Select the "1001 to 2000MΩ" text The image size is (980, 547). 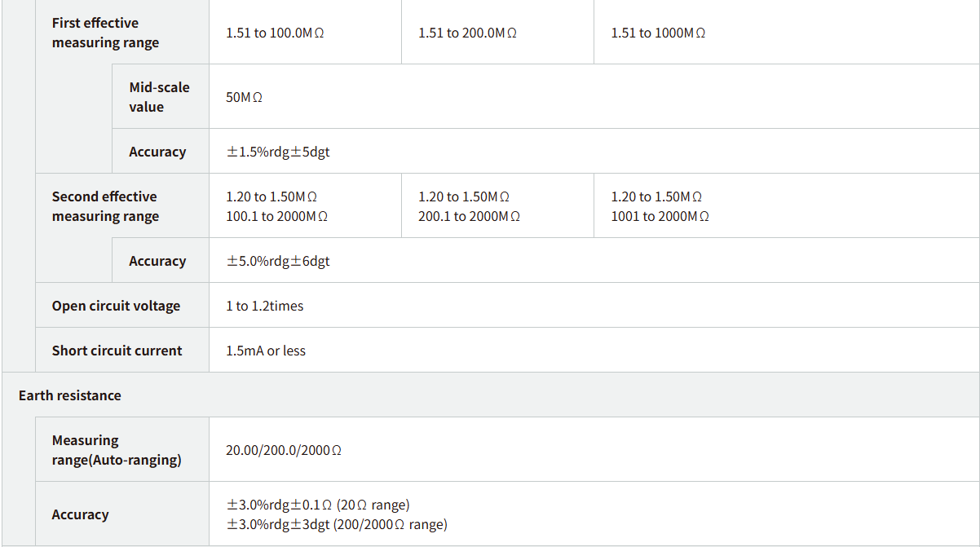coord(660,216)
